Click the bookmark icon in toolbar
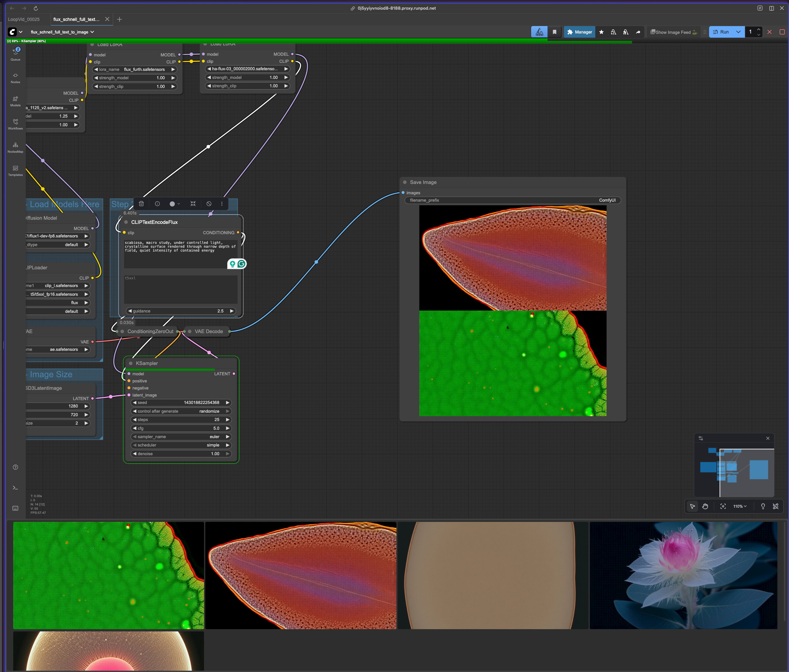Screen dimensions: 789x672 (x=554, y=32)
